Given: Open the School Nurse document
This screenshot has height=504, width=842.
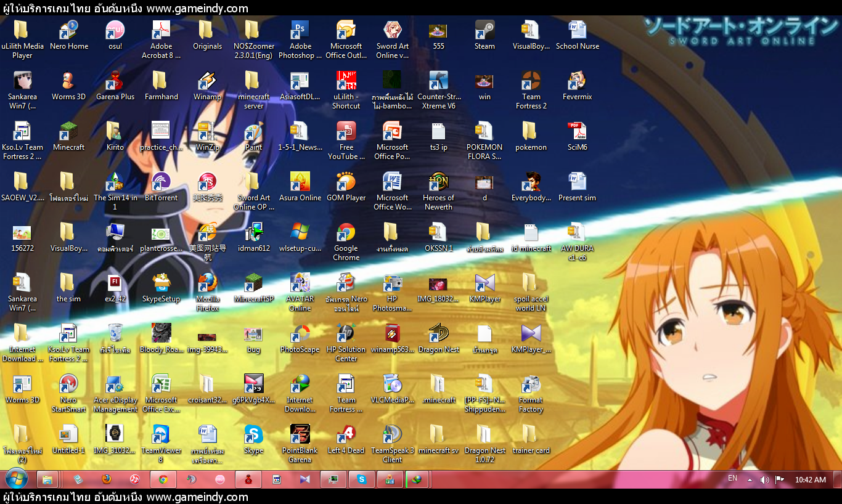Looking at the screenshot, I should [578, 35].
